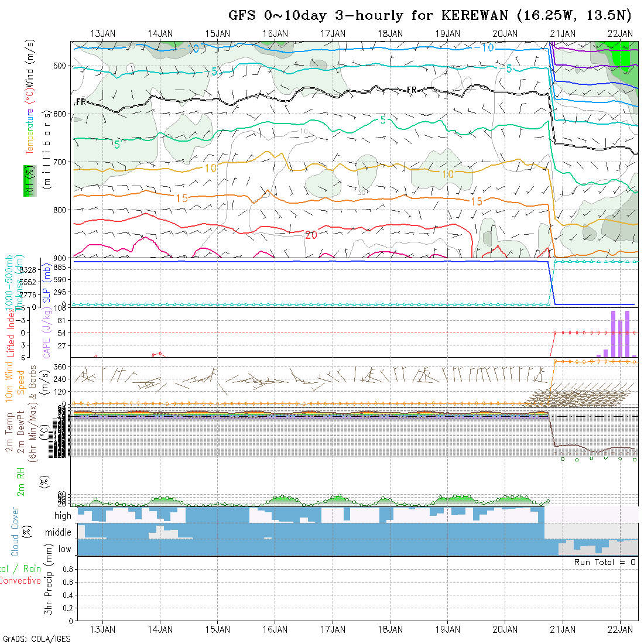This screenshot has height=644, width=644.
Task: Pick the 22JAN label on bottom axis
Action: (x=620, y=629)
